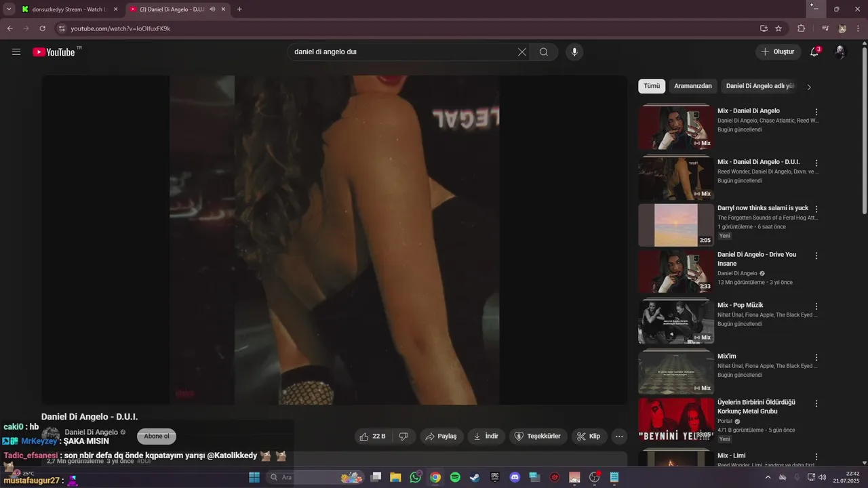Click the Teşekkürler thanks button
Screen dimensions: 868x488
coord(538,436)
